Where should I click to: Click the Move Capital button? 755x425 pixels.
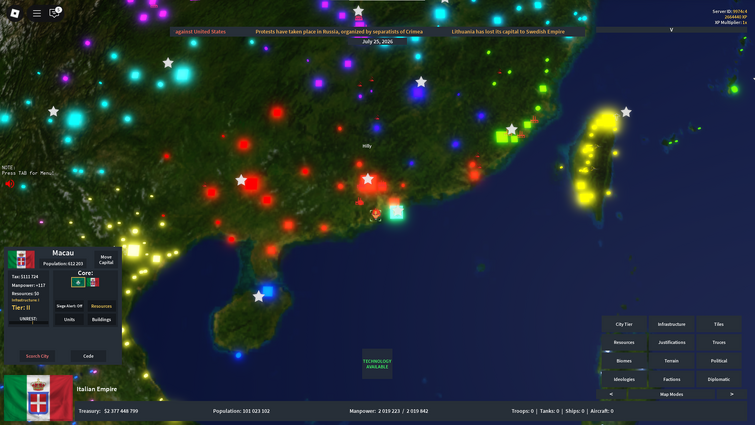pos(106,260)
